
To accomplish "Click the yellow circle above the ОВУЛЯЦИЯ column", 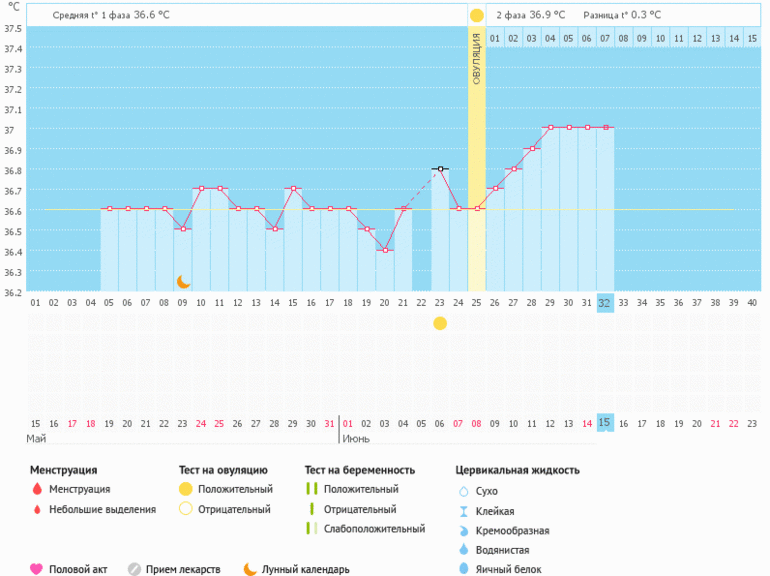I will (x=476, y=16).
